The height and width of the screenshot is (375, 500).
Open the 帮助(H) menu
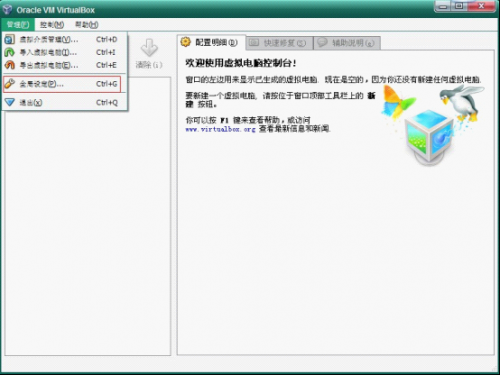pos(86,25)
